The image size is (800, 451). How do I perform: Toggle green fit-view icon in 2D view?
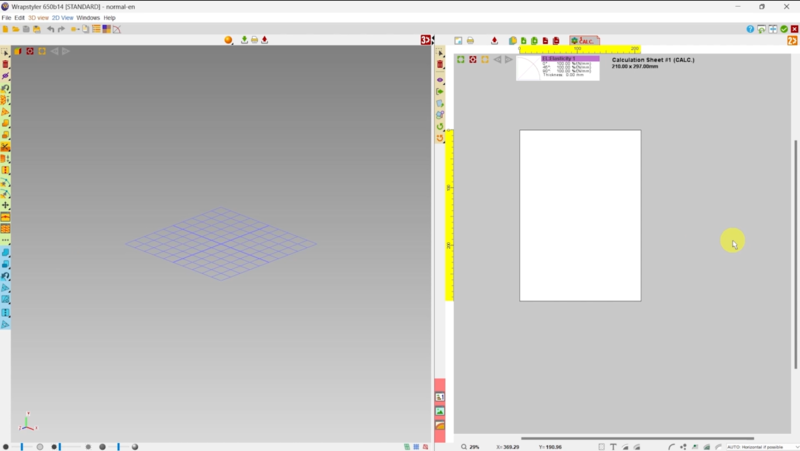click(461, 60)
